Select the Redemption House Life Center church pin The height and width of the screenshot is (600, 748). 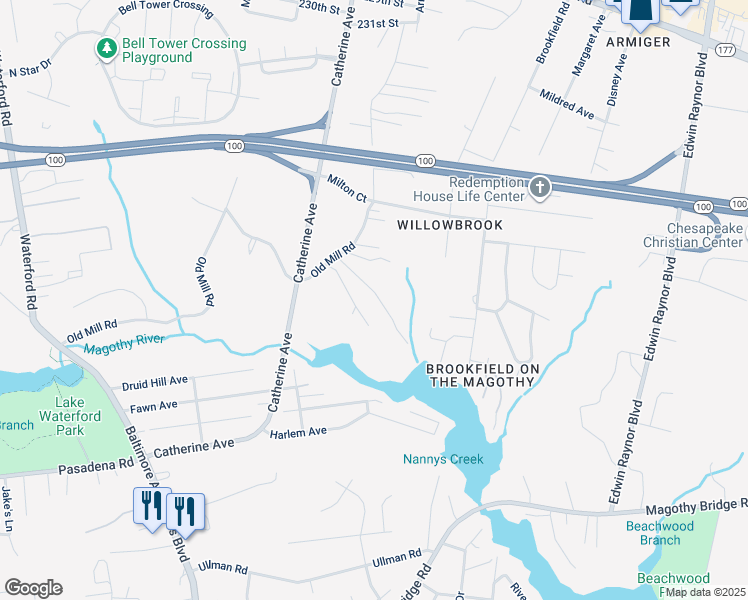tap(540, 188)
